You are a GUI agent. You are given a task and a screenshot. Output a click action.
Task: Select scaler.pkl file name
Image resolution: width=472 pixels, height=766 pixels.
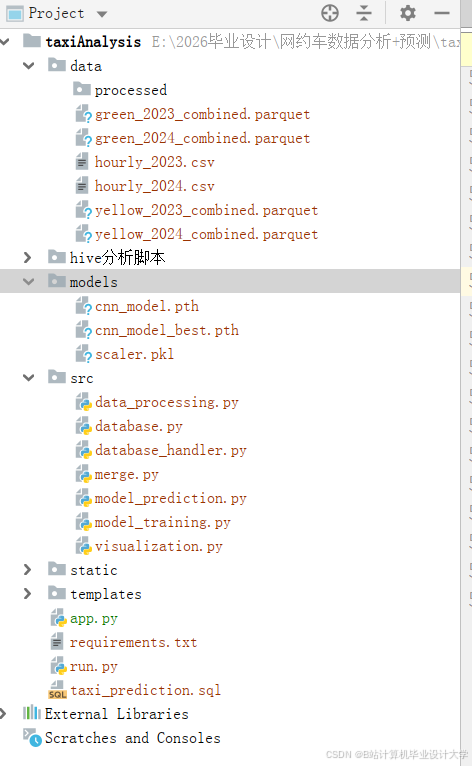134,354
